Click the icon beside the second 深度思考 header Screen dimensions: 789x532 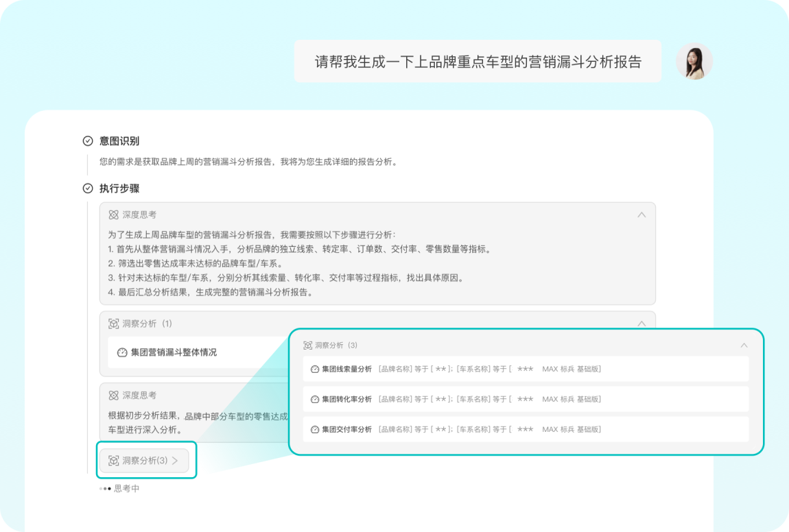coord(113,395)
